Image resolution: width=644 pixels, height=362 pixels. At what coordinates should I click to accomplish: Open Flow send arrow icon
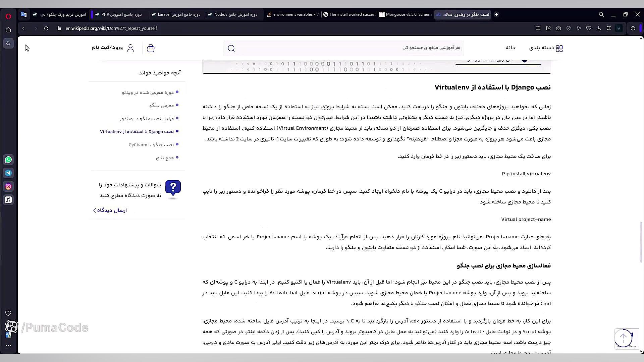pos(579,28)
